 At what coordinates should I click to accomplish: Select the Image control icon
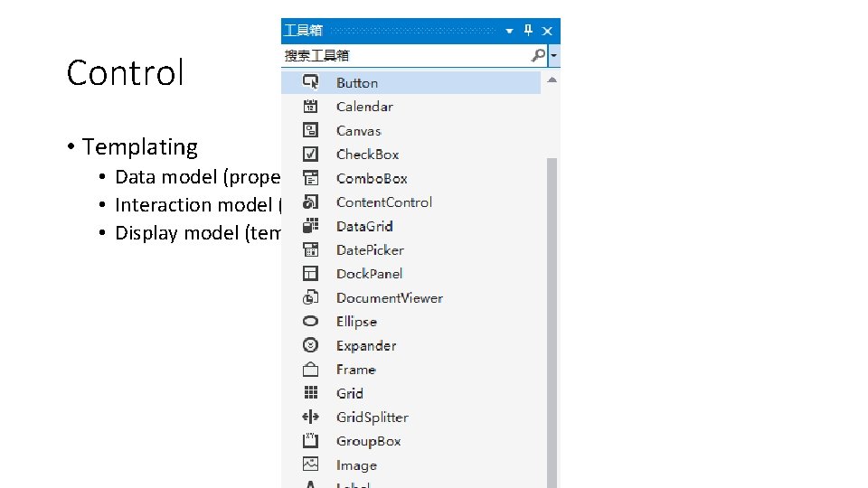click(x=310, y=465)
